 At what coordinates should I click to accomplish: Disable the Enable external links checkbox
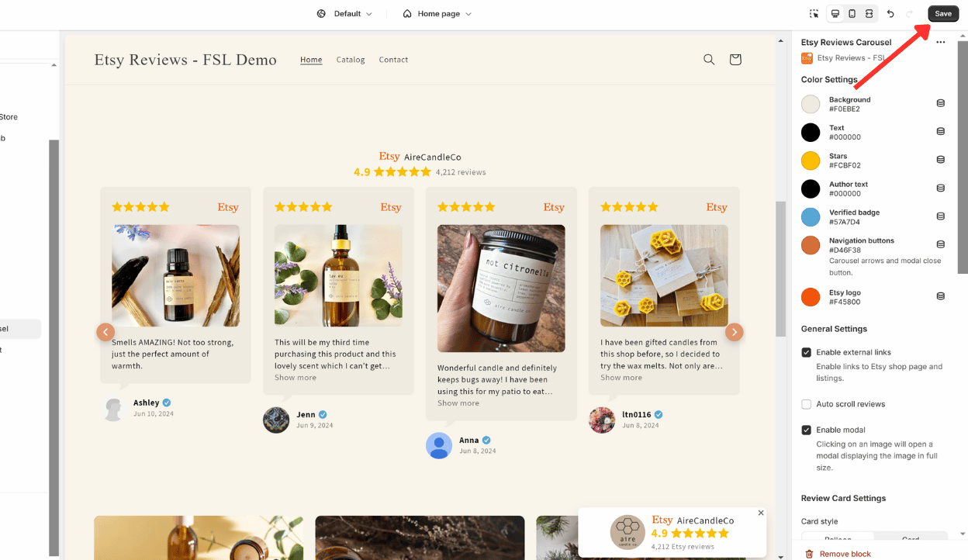click(807, 353)
